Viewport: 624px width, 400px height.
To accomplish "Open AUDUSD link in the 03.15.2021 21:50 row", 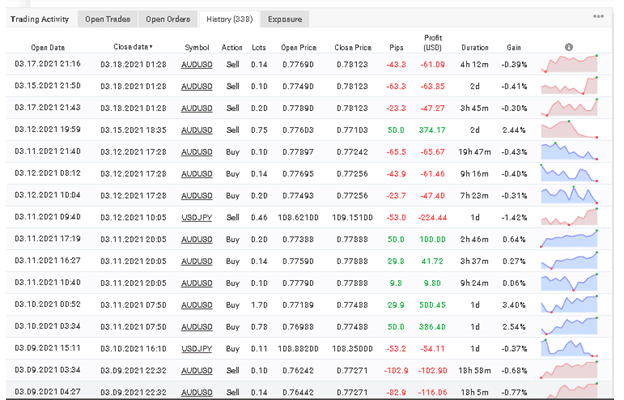I will point(197,86).
